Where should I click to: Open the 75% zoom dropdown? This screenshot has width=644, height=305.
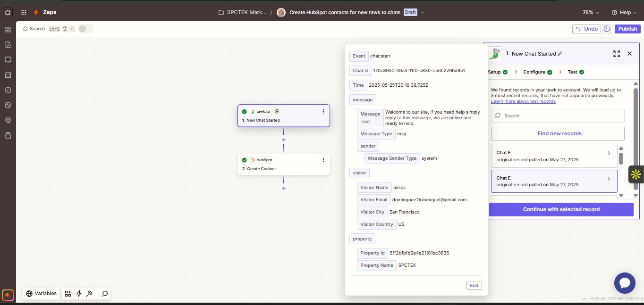pos(591,13)
